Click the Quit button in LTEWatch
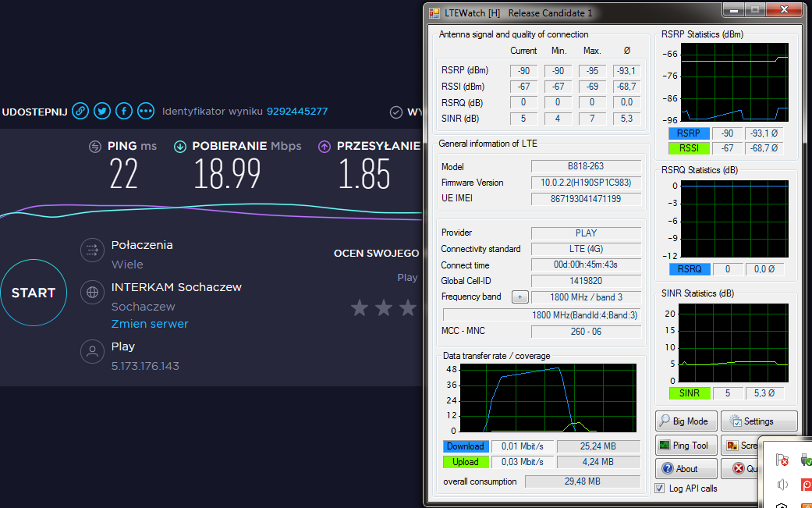The height and width of the screenshot is (508, 812). (x=740, y=469)
